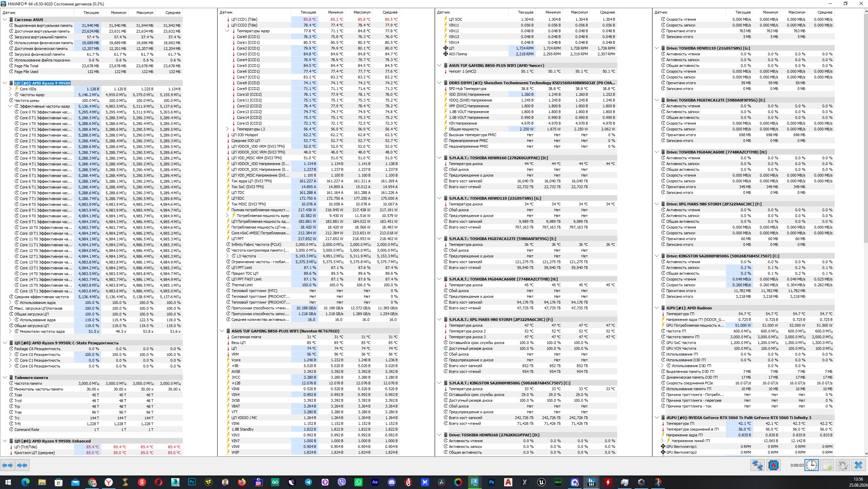This screenshot has width=868, height=489.
Task: Open Microsoft Edge taskbar icon
Action: point(25,482)
